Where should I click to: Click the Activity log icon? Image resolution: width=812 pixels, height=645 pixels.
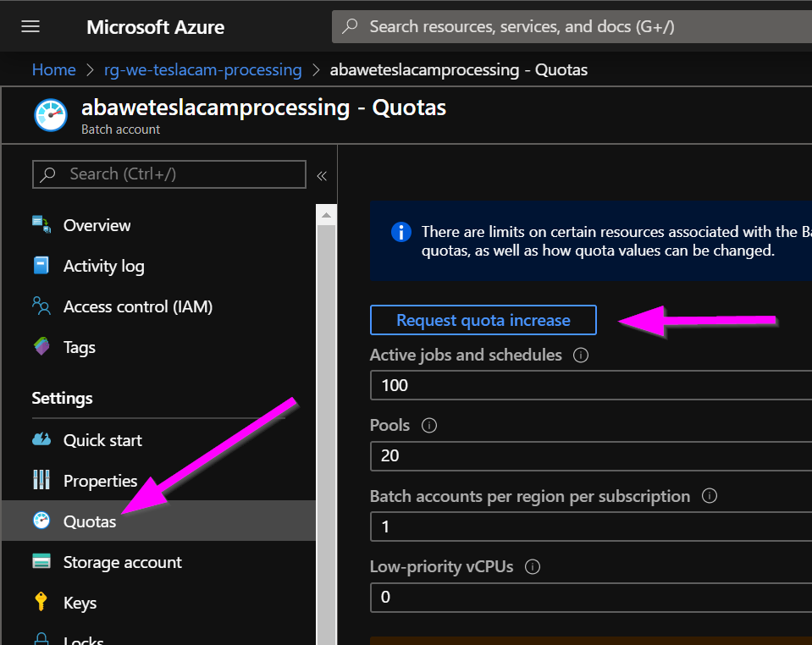pos(41,265)
